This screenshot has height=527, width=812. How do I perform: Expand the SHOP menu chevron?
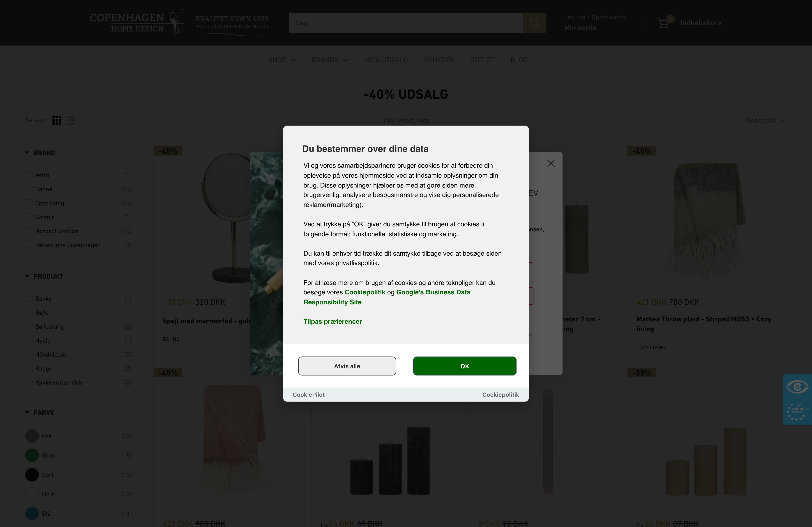293,60
